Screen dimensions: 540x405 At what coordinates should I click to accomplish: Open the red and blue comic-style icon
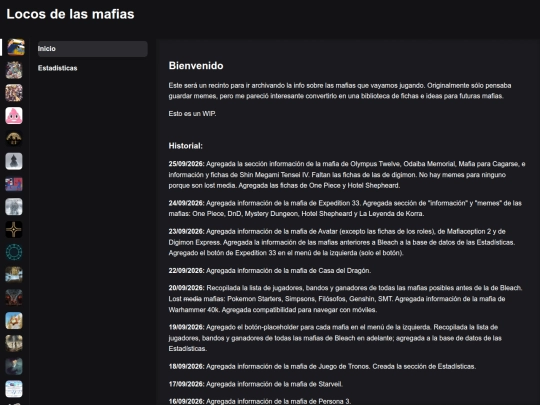pos(14,184)
